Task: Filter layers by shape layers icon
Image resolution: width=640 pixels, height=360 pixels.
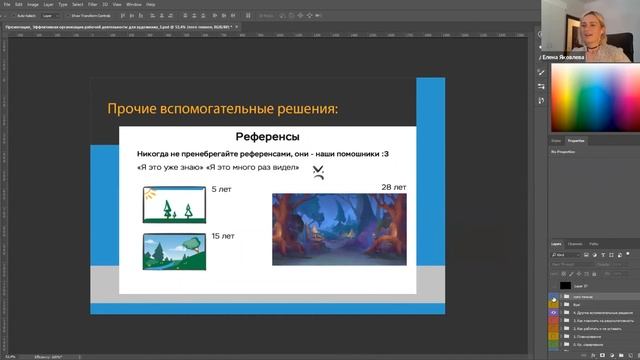Action: pyautogui.click(x=611, y=255)
